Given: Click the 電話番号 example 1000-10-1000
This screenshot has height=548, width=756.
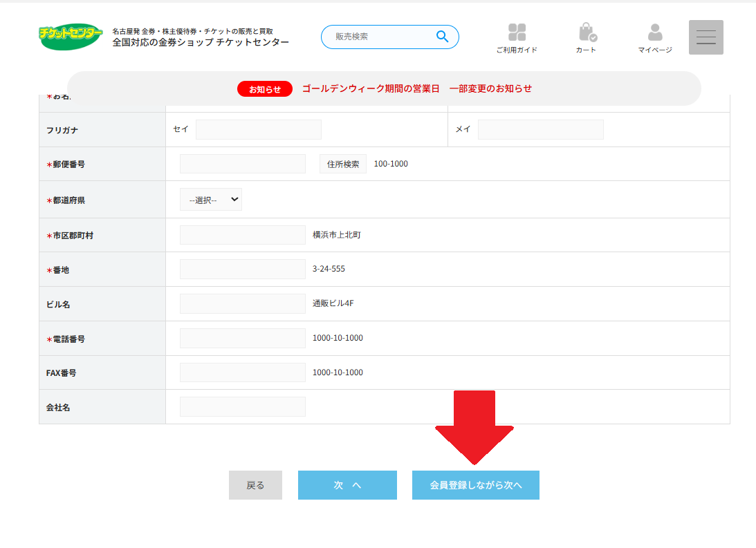Looking at the screenshot, I should click(338, 338).
